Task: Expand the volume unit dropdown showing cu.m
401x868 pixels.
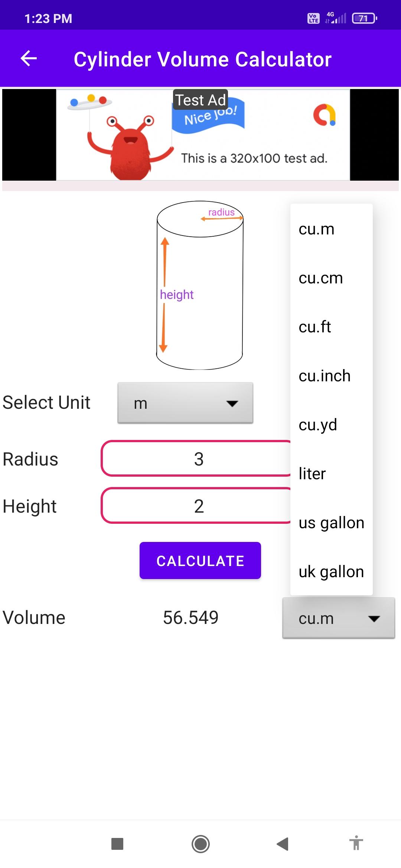Action: 339,618
